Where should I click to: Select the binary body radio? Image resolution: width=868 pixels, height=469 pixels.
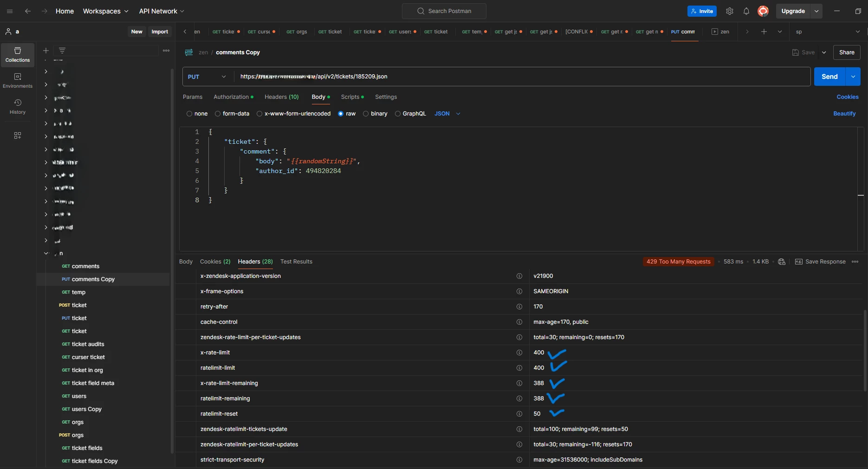366,114
